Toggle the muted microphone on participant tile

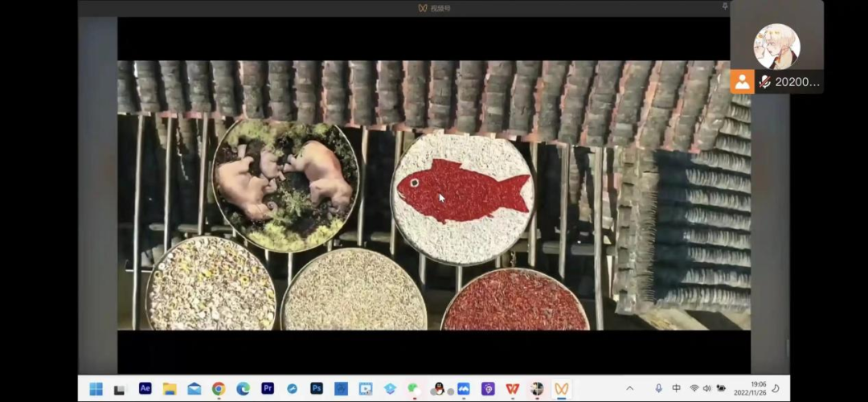pos(764,82)
